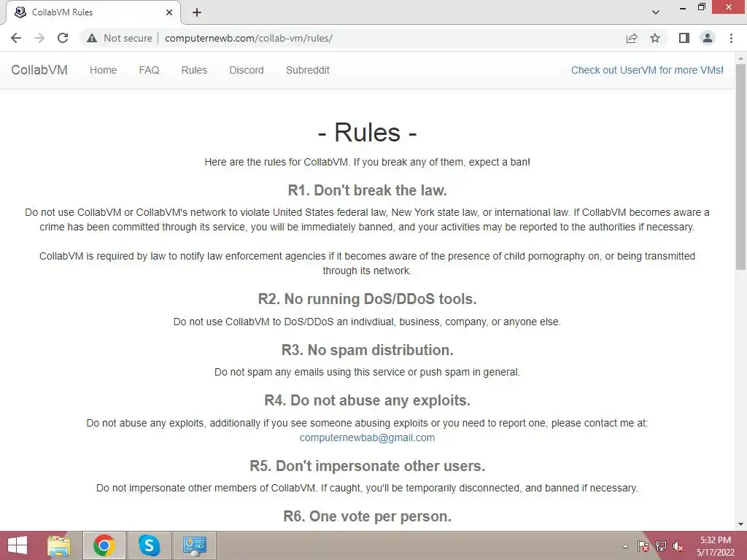The image size is (747, 560).
Task: Restore down the Chrome window
Action: coord(702,7)
